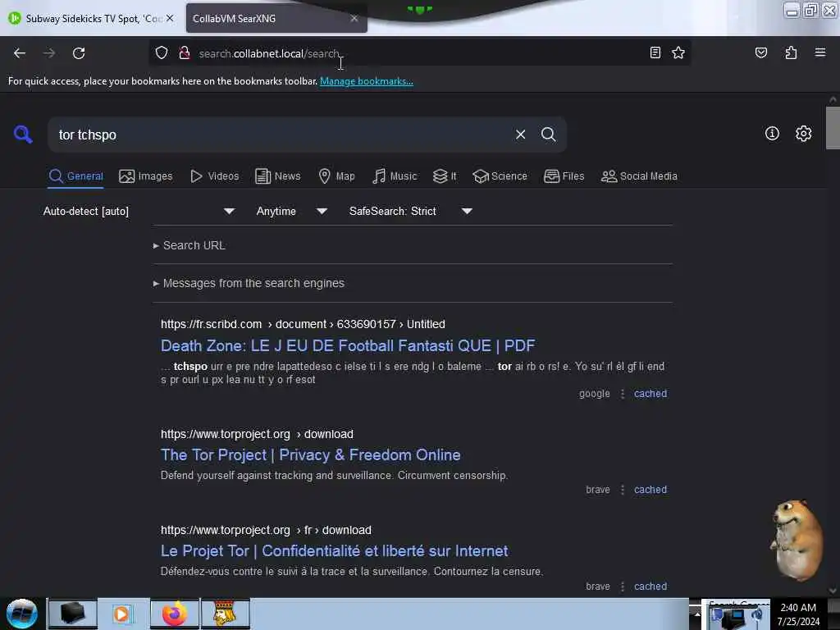Open The Tor Project Privacy & Freedom result
Viewport: 840px width, 630px height.
coord(311,454)
